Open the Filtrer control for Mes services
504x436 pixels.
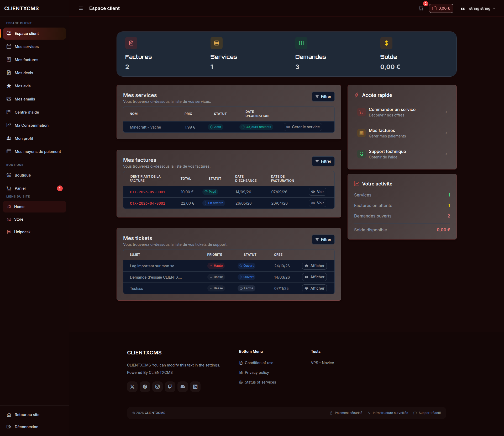tap(323, 97)
